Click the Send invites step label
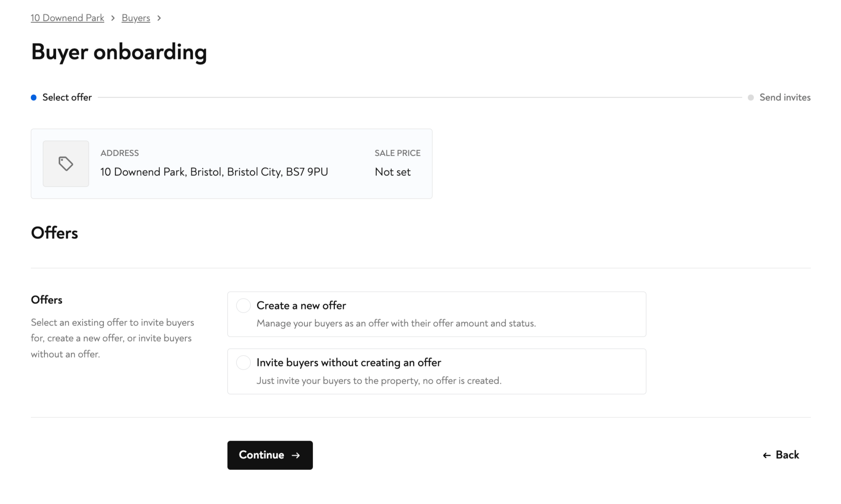 click(x=785, y=98)
